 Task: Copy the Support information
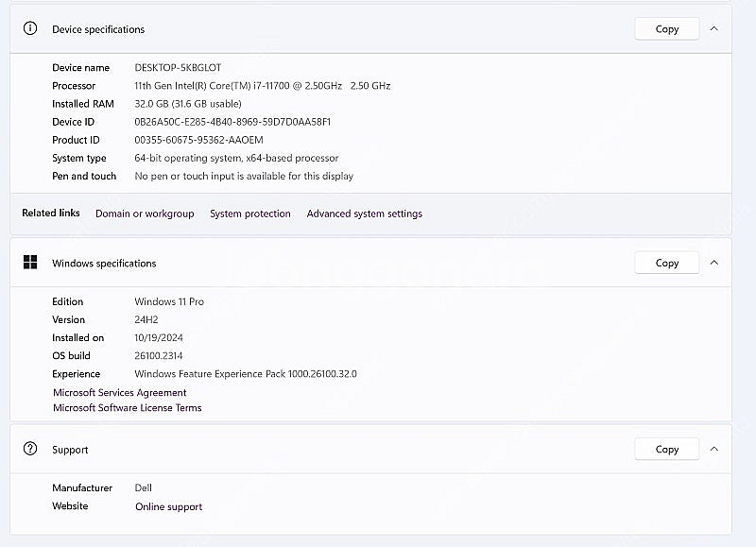coord(667,449)
